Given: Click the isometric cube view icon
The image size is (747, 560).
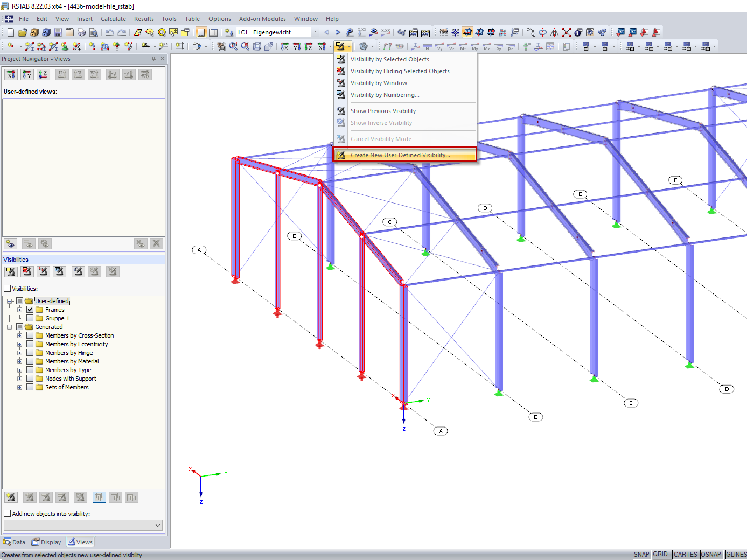Looking at the screenshot, I should click(257, 46).
